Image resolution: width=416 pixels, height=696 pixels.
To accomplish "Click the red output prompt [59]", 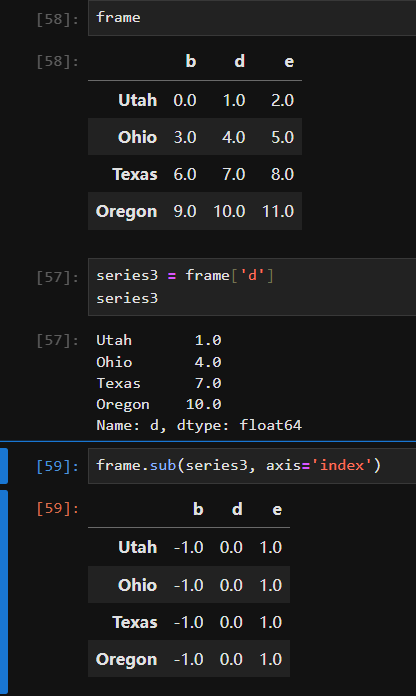I will (58, 508).
